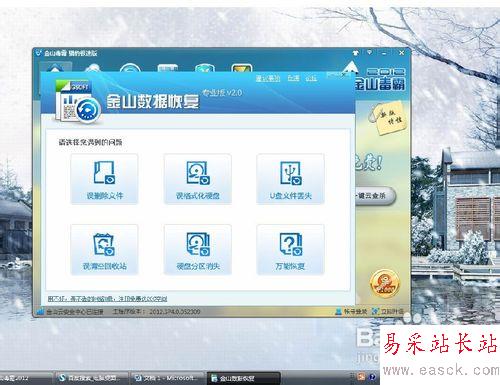Viewport: 500px width, 385px height.
Task: Open the dropdown menu icon in 金山毒霸 title bar
Action: click(x=369, y=52)
